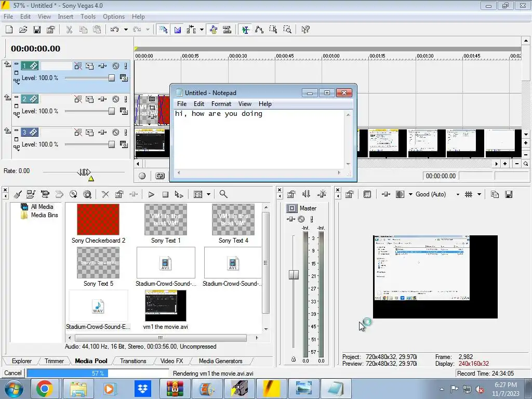Copy preview snapshot to clipboard icon
The height and width of the screenshot is (399, 532).
coord(495,194)
